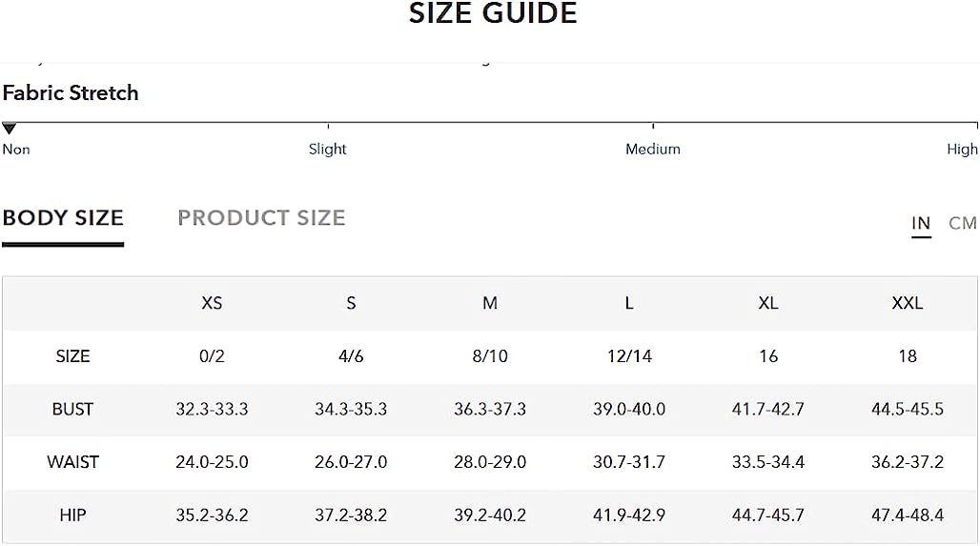Click the WAIST row label
The image size is (980, 546).
pyautogui.click(x=72, y=462)
